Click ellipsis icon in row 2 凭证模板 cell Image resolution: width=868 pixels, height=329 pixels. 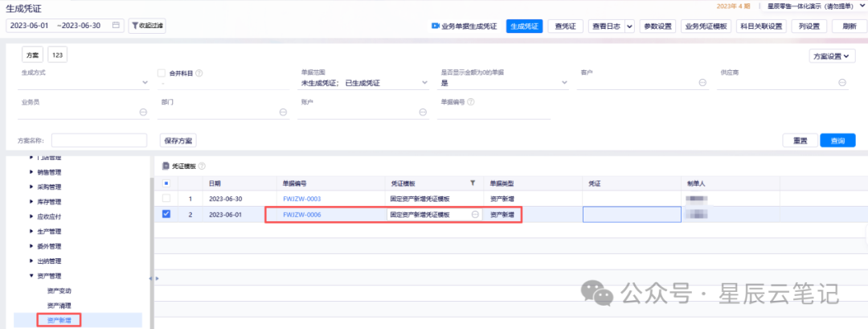click(475, 214)
